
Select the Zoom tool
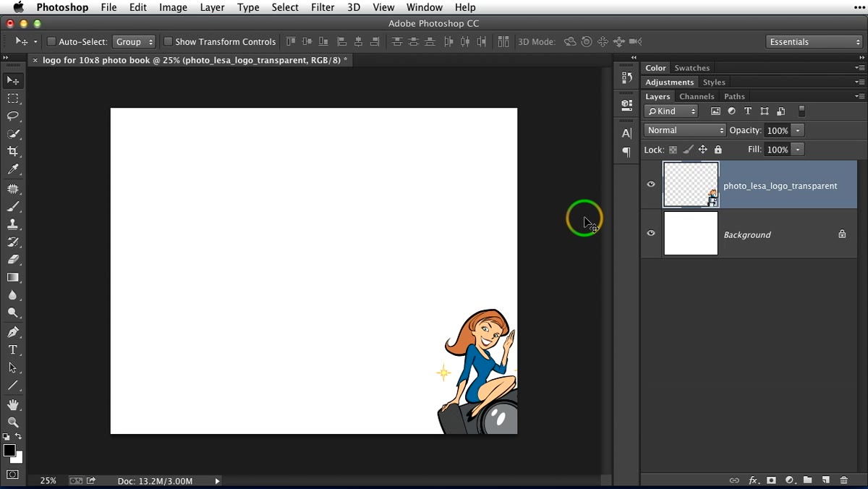coord(13,422)
